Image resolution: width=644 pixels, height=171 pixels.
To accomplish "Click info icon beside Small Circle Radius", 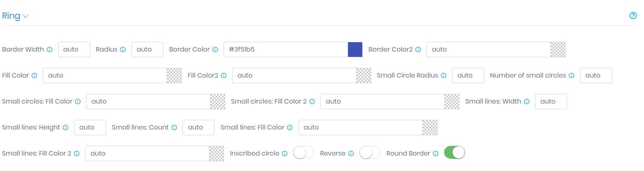I will 444,76.
